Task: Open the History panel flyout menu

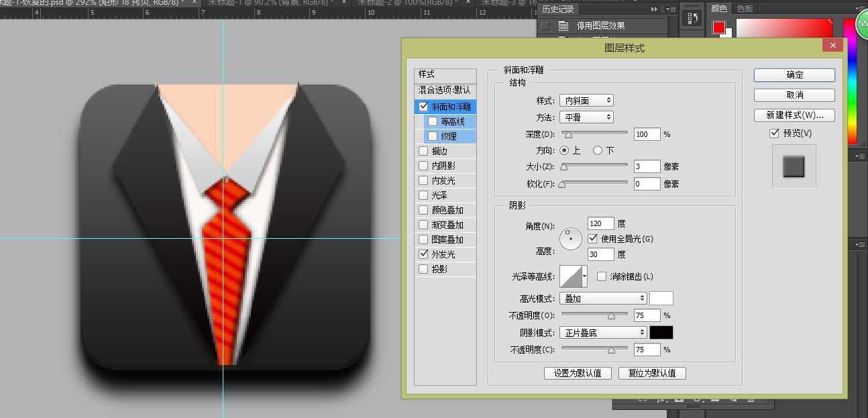Action: 670,9
